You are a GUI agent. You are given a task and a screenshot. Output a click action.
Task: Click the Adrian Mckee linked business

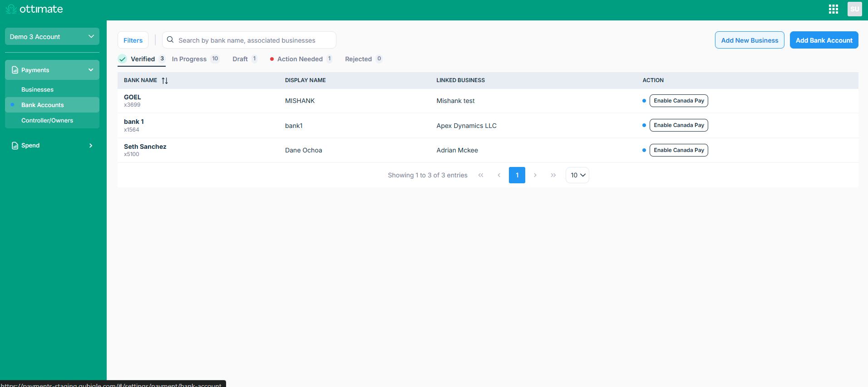[457, 150]
